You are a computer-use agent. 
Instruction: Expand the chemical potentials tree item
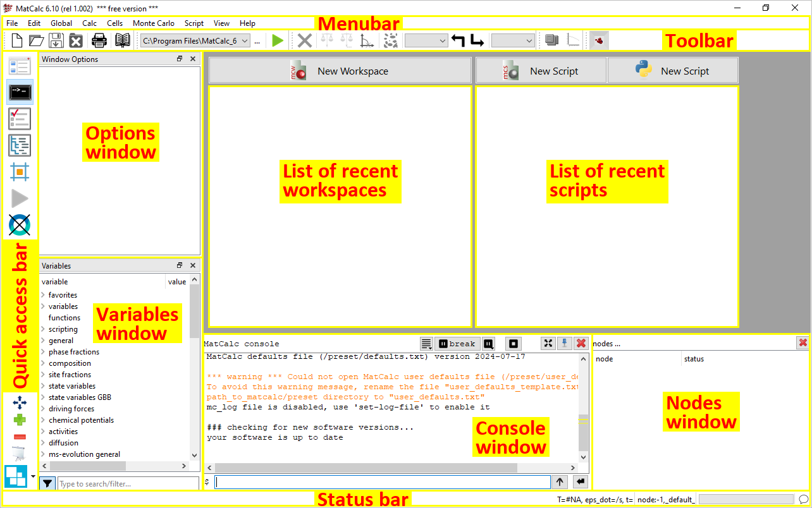click(43, 420)
